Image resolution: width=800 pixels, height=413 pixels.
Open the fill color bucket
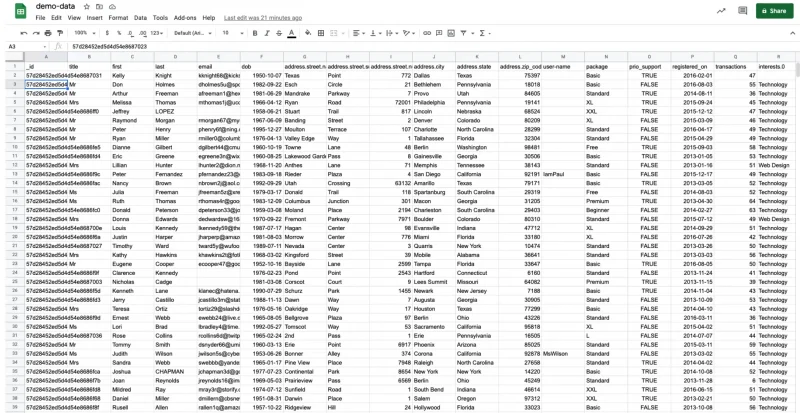click(308, 33)
